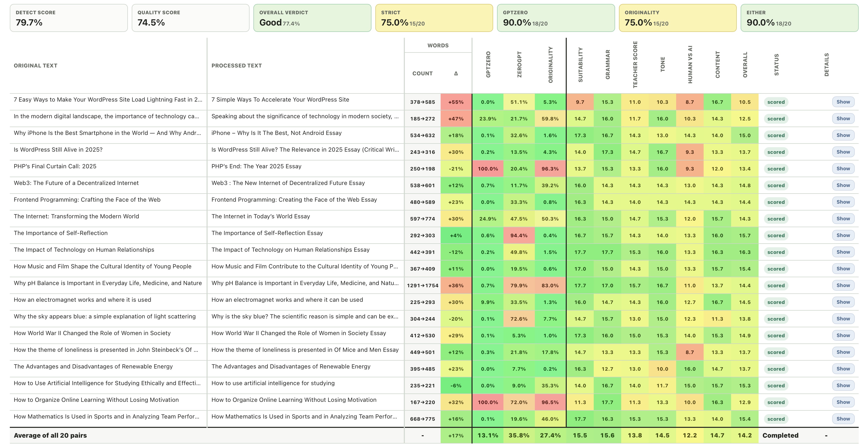Select the Strict 75.0% summary card
The height and width of the screenshot is (445, 868).
[x=434, y=18]
